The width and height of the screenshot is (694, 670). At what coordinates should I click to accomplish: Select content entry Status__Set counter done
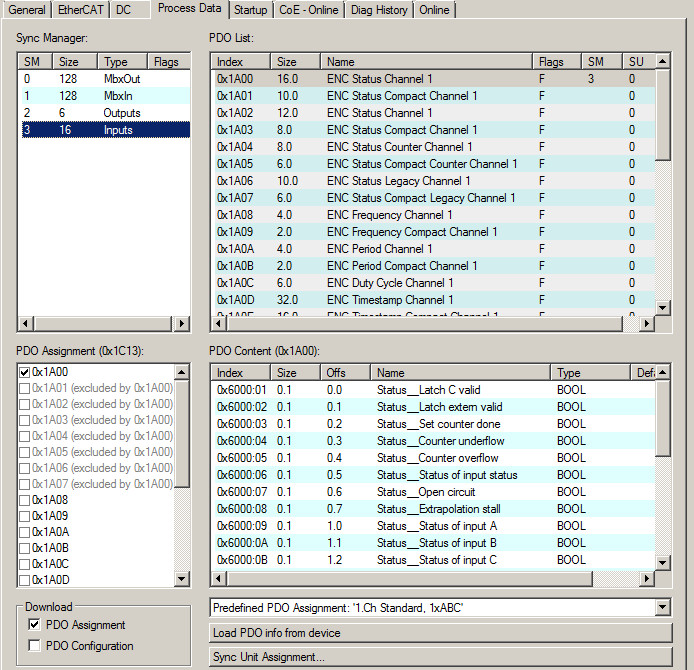point(435,424)
